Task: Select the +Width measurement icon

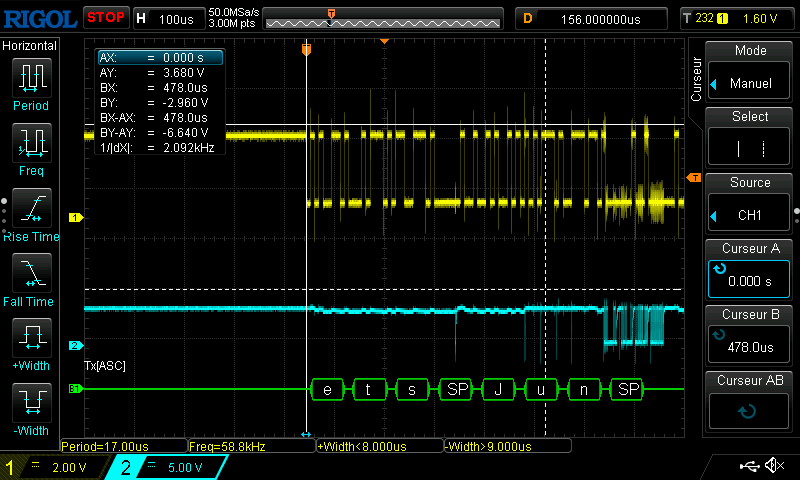Action: tap(32, 338)
